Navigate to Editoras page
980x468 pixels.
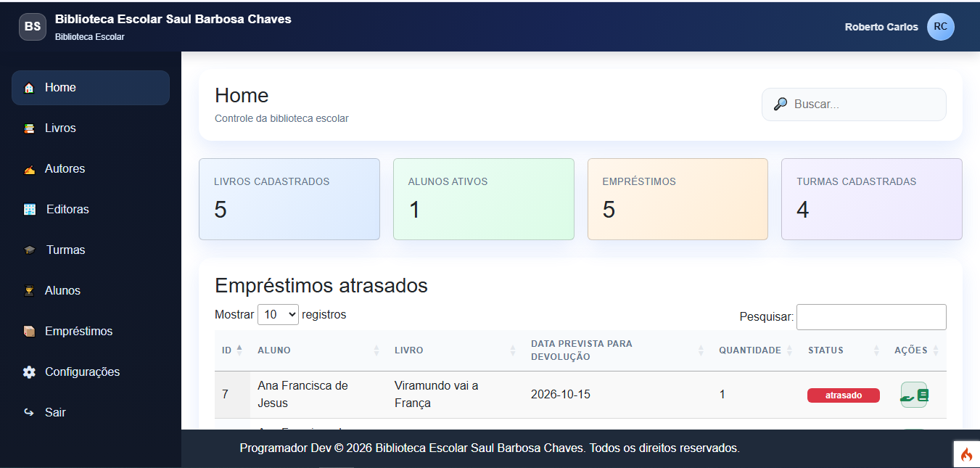point(91,210)
